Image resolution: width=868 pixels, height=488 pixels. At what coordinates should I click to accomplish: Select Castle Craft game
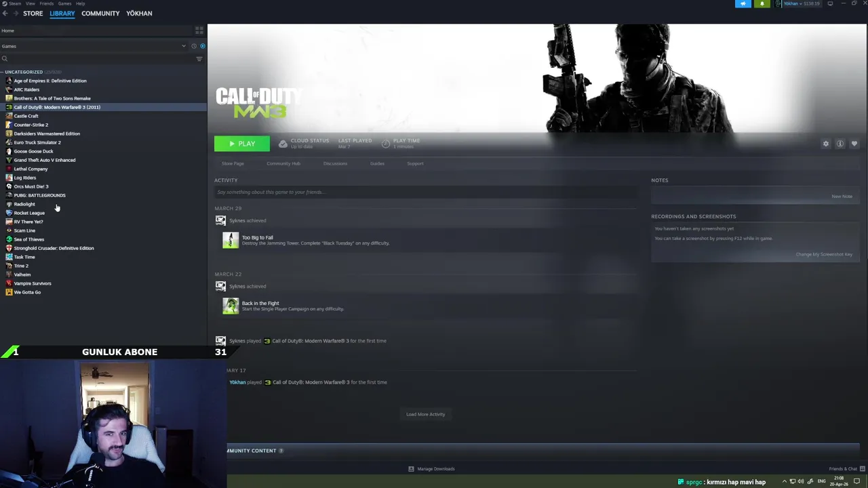click(26, 116)
